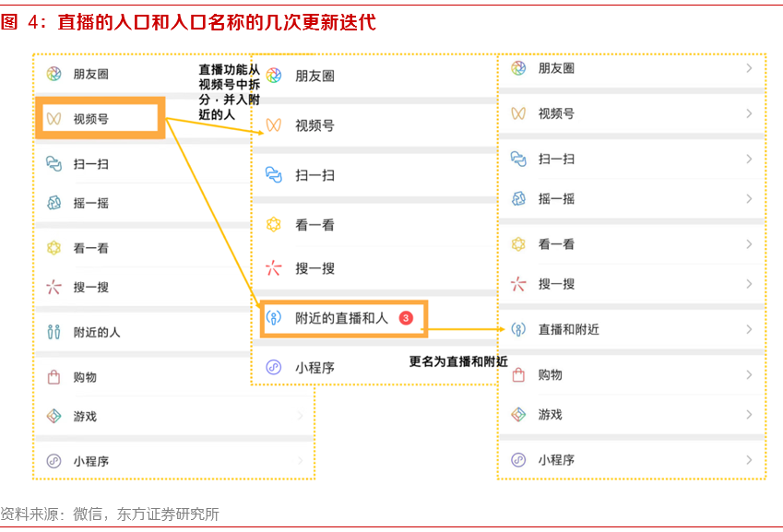Tap 小程序 icon in third panel
The width and height of the screenshot is (783, 532).
point(518,460)
